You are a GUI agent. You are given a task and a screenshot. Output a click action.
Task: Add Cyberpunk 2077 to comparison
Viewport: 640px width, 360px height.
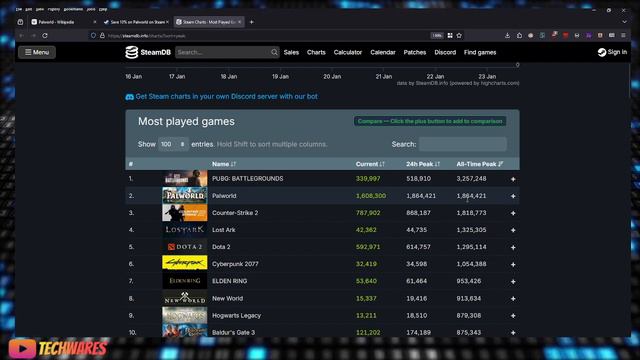[x=513, y=264]
